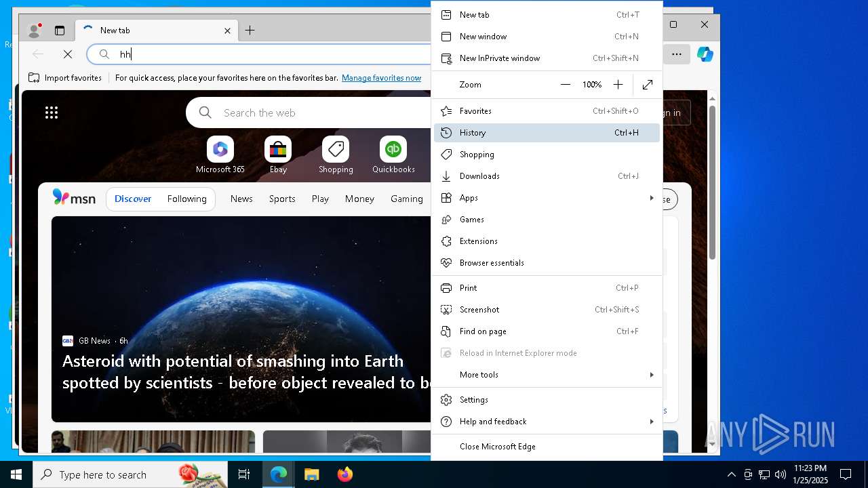Open Games menu entry
The image size is (868, 488).
click(547, 220)
